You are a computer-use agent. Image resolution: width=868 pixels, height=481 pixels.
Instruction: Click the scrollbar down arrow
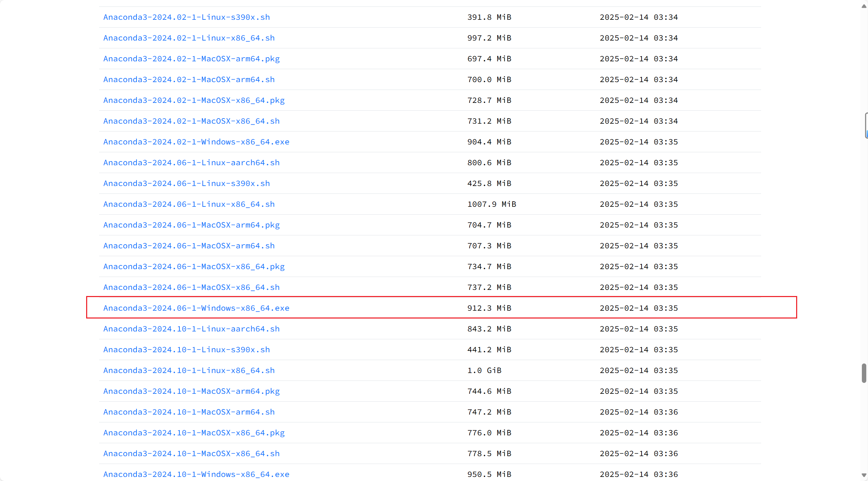[864, 475]
